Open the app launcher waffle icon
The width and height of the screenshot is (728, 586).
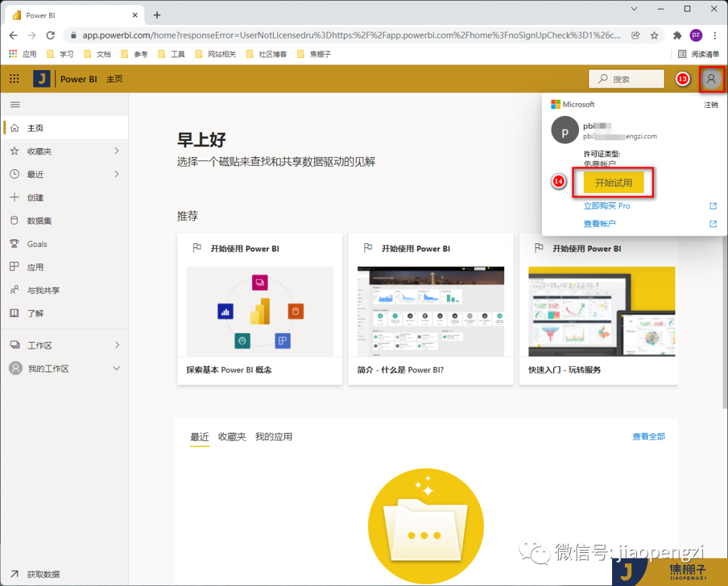pyautogui.click(x=14, y=78)
